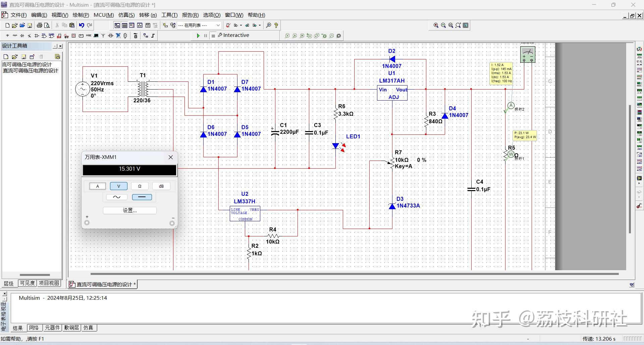The image size is (644, 345).
Task: Click the Print toolbar icon
Action: [39, 25]
